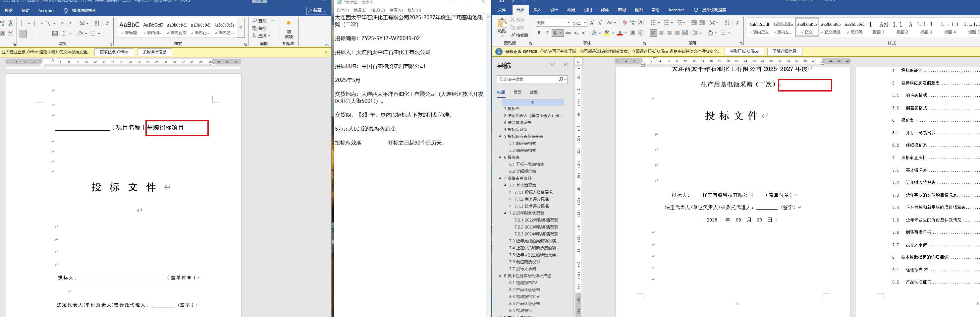Click the Decrease Indent icon in right Word
Image resolution: width=980 pixels, height=317 pixels.
694,23
